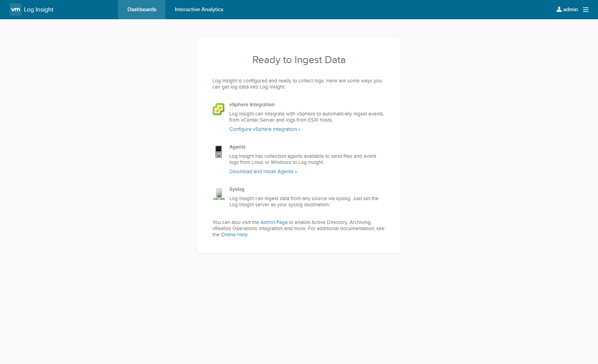This screenshot has height=364, width=598.
Task: Click the Agents server tower icon
Action: coord(219,152)
